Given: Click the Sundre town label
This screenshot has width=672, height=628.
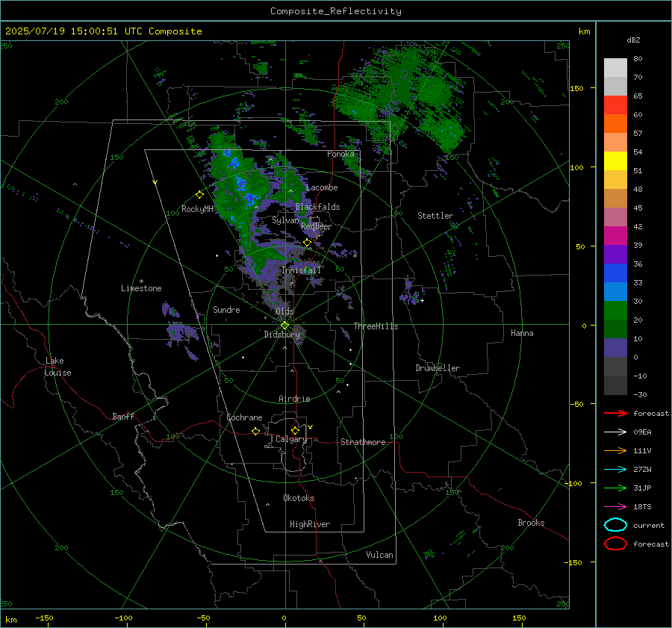Looking at the screenshot, I should [x=226, y=309].
